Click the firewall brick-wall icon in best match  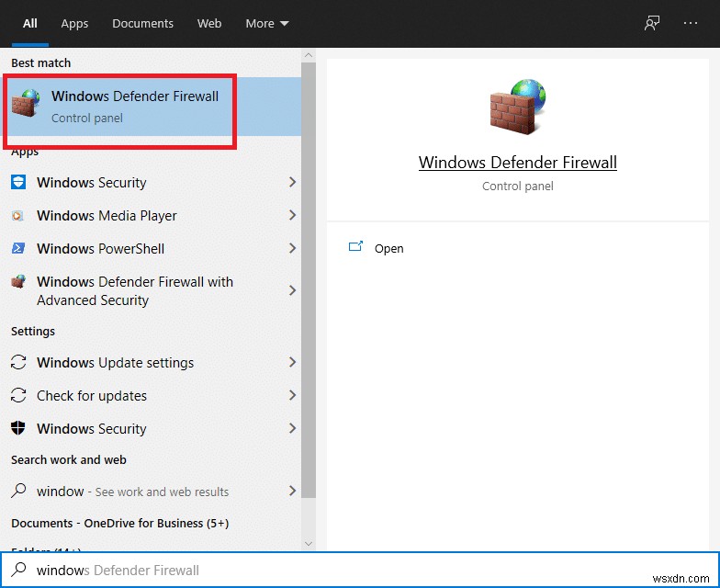tap(26, 103)
